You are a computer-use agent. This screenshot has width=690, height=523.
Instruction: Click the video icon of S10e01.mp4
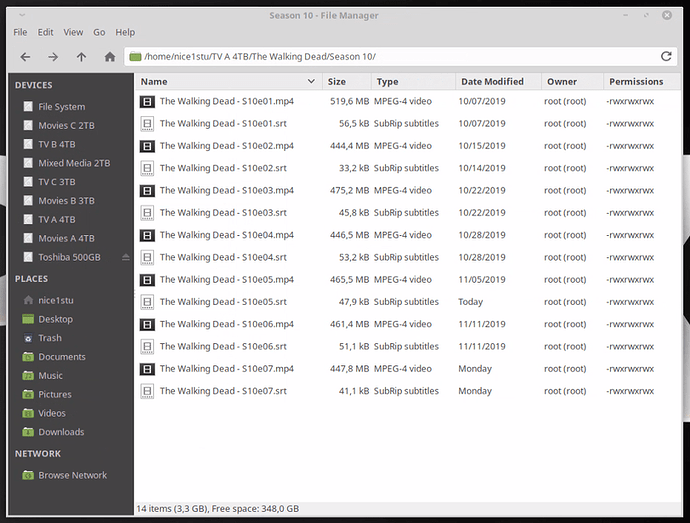point(147,102)
